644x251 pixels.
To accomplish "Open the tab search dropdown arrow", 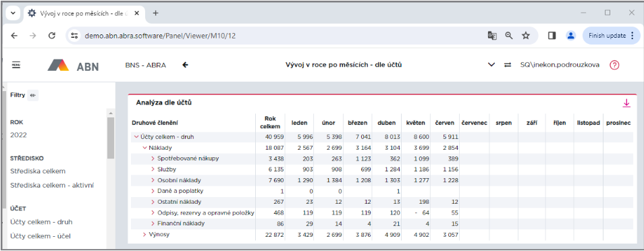I will [x=13, y=13].
